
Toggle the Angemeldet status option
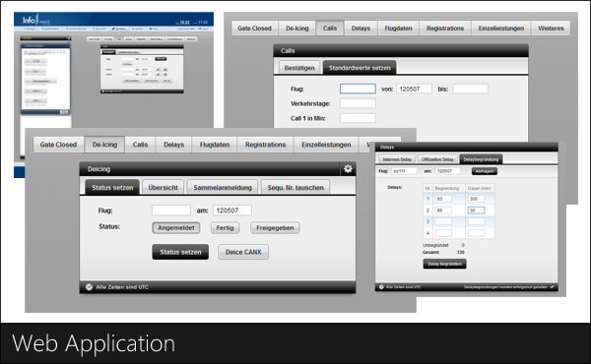coord(176,227)
